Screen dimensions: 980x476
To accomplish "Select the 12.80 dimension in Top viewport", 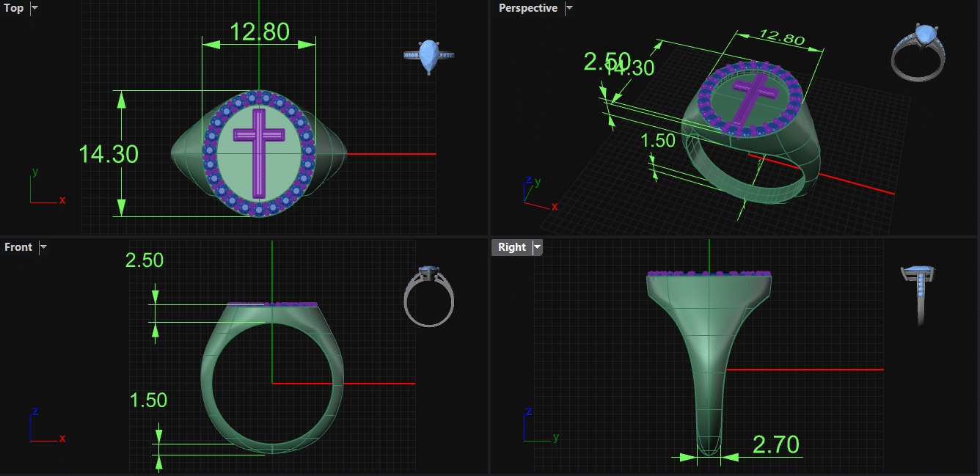I will pyautogui.click(x=259, y=32).
